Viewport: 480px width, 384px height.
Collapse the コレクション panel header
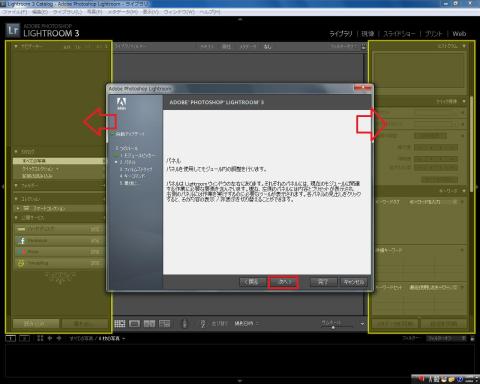coord(16,199)
